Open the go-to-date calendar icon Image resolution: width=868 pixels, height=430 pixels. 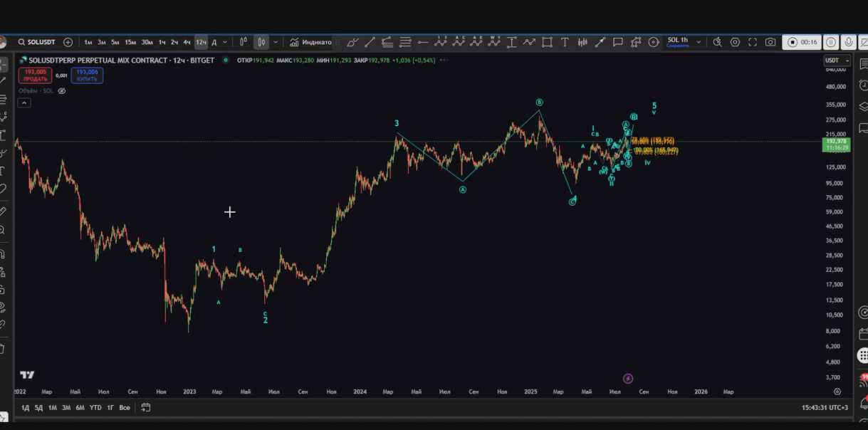tap(146, 407)
